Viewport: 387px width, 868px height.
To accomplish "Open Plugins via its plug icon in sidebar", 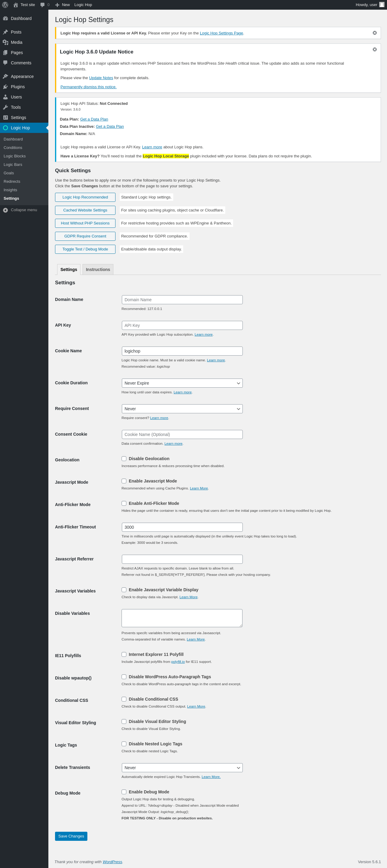I will tap(5, 87).
